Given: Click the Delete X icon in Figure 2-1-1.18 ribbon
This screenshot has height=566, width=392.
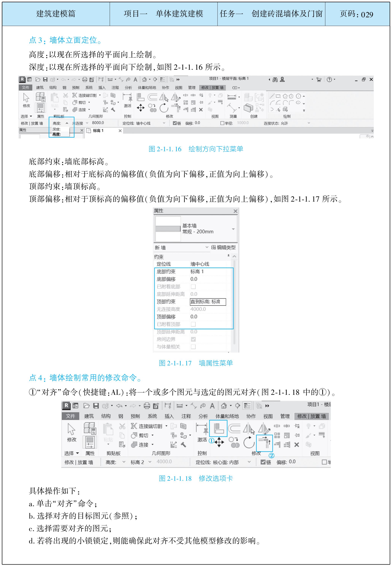Looking at the screenshot, I should [x=296, y=444].
